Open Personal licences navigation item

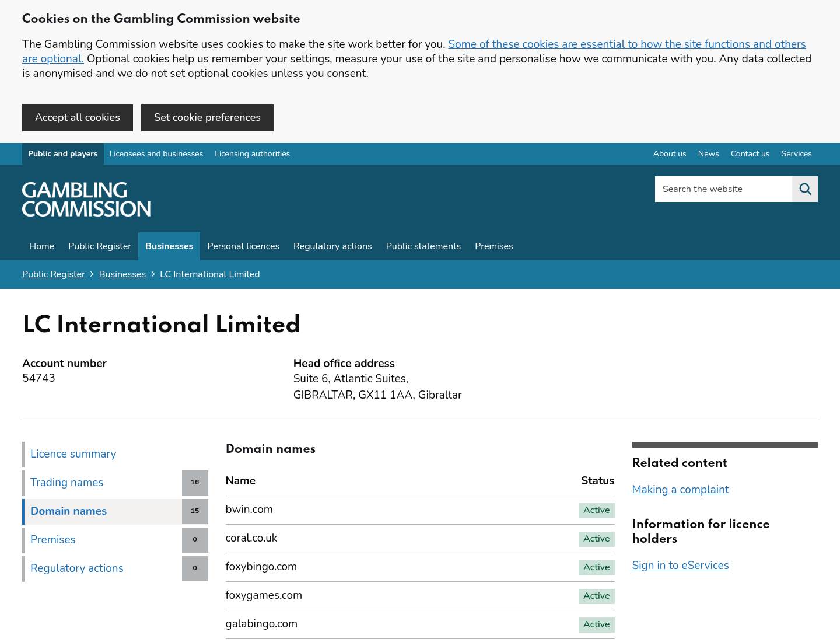click(243, 246)
